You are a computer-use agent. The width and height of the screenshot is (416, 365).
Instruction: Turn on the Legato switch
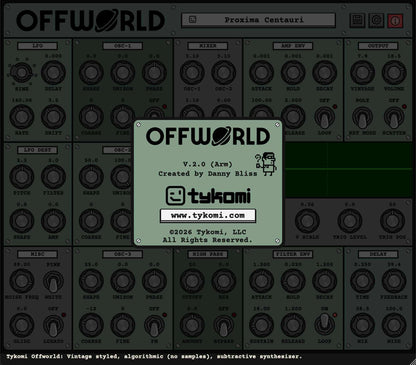[x=53, y=325]
